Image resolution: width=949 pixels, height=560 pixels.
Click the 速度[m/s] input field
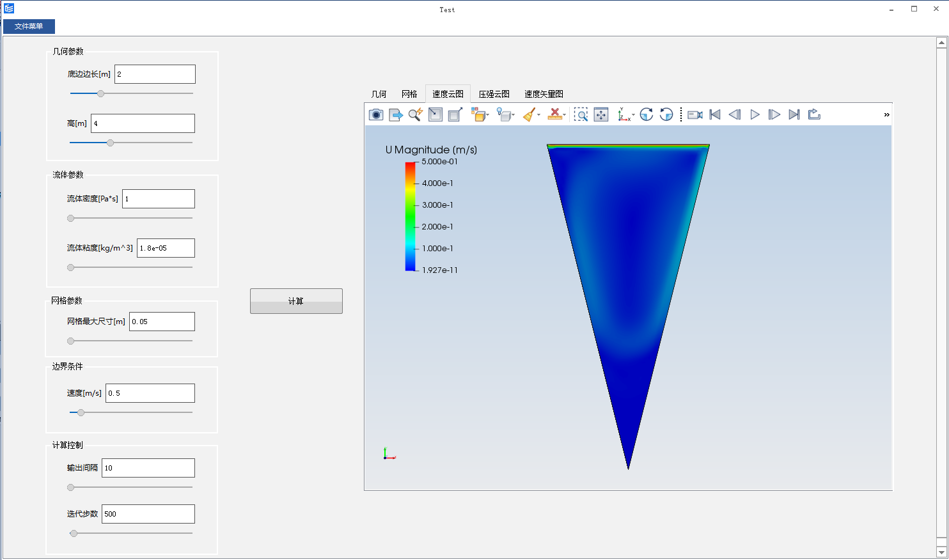(150, 393)
